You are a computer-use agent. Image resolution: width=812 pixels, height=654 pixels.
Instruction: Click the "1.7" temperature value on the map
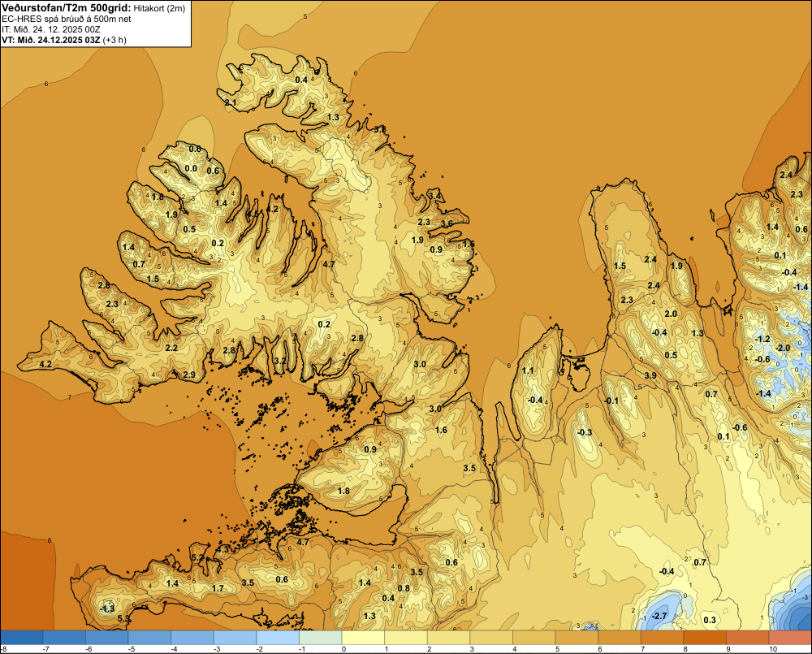(218, 588)
